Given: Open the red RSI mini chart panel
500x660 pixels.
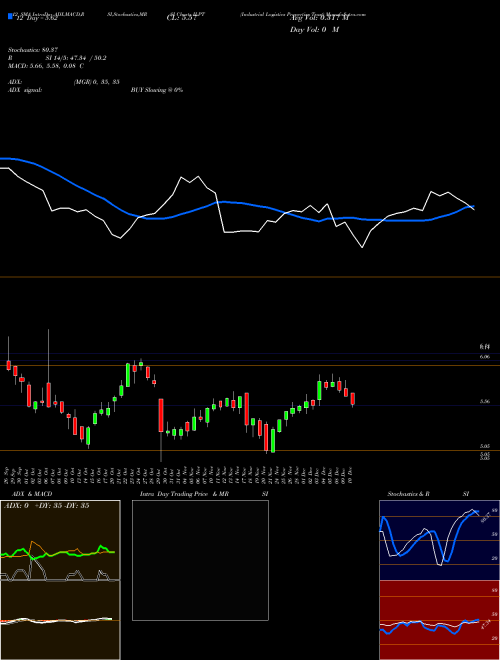Looking at the screenshot, I should (439, 620).
